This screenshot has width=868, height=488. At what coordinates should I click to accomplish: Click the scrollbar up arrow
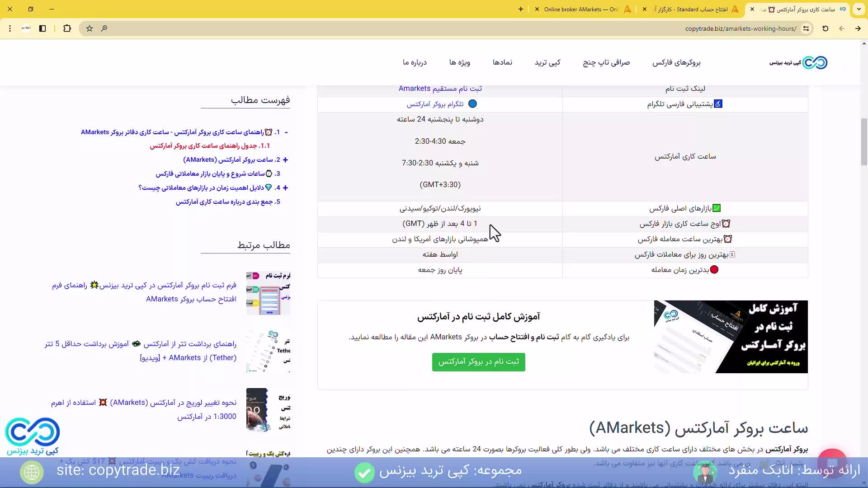pyautogui.click(x=864, y=43)
